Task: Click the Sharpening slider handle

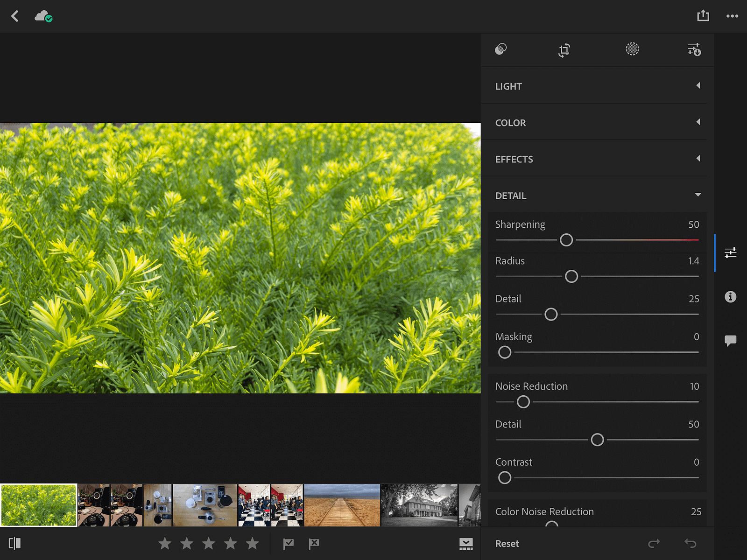Action: [x=566, y=240]
